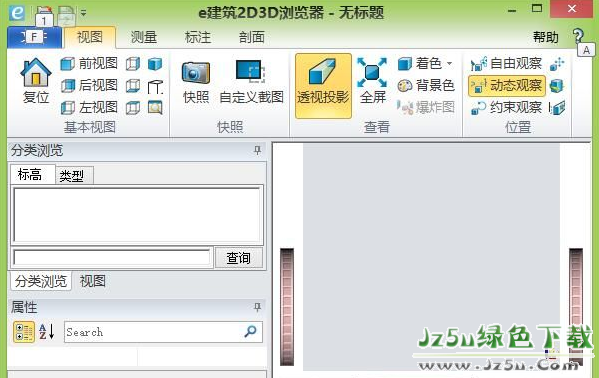Click the green-blue cube icon beside 动态观察
599x378 pixels.
557,86
